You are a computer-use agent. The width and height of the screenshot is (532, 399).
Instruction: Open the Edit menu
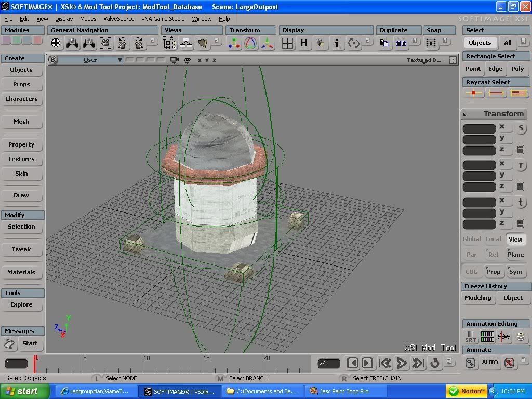coord(24,19)
